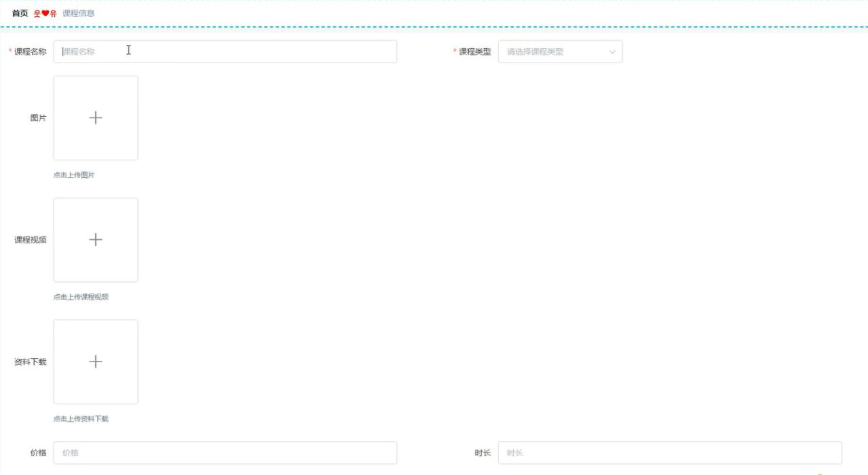Click the 时长 field label
868x475 pixels.
483,453
